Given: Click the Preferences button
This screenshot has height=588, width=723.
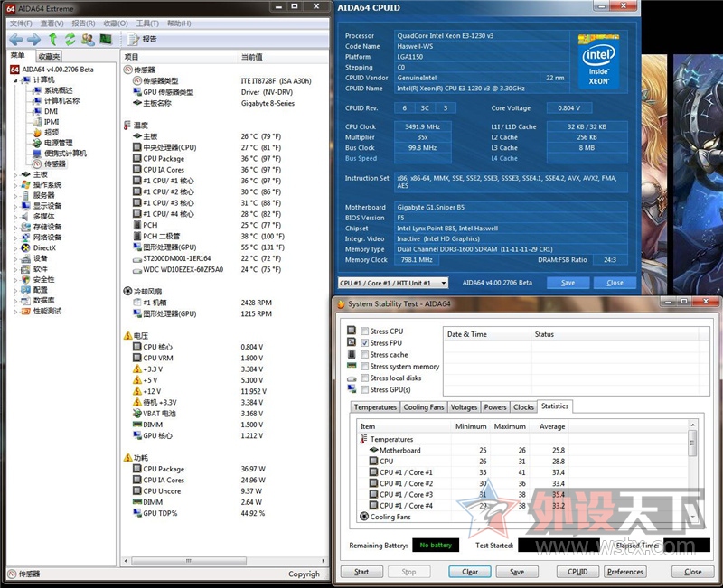Looking at the screenshot, I should pos(624,572).
